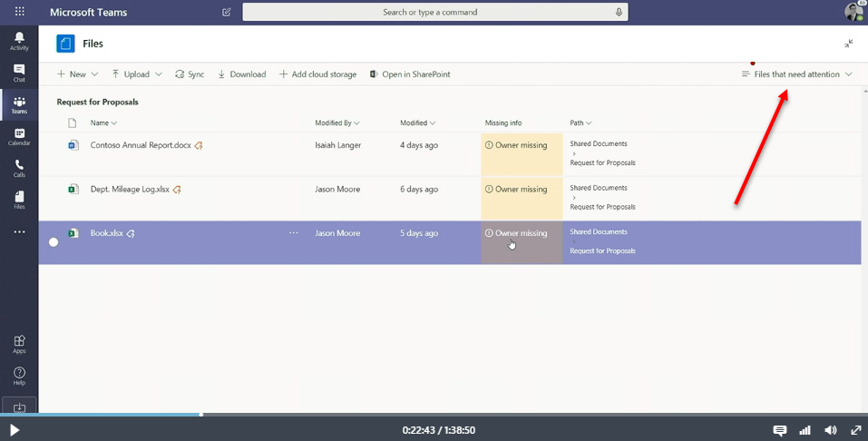
Task: Click the 0:22:43 / 1:38:50 time display
Action: click(438, 430)
